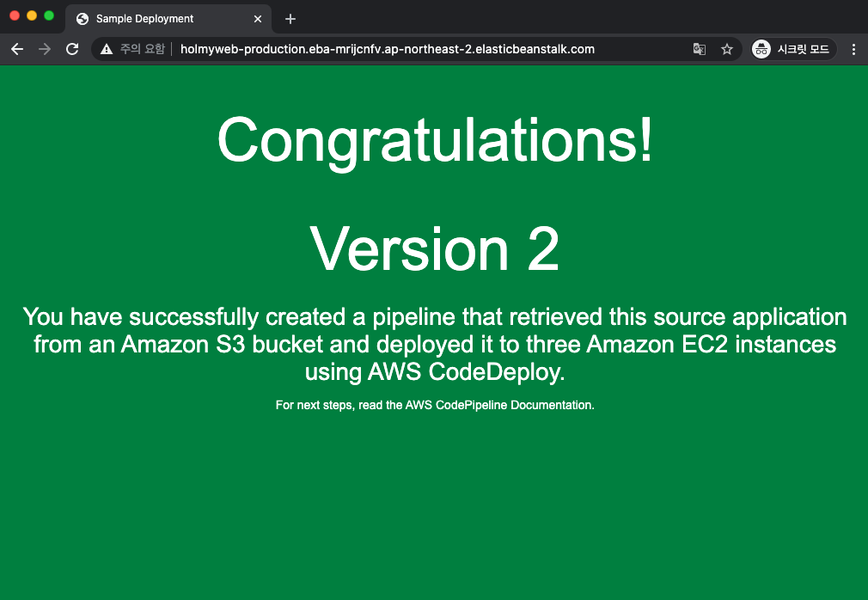Click the elasticbeanstalk URL in address bar
This screenshot has width=868, height=600.
[x=388, y=49]
